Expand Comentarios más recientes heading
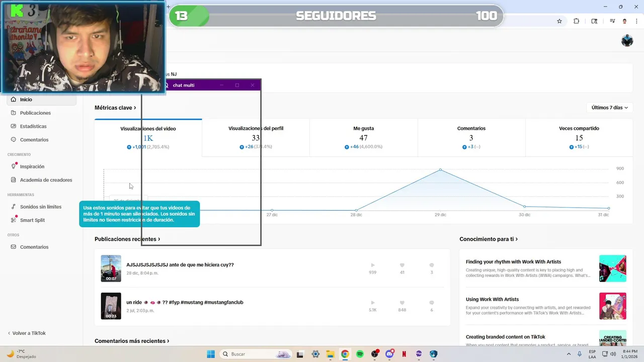This screenshot has width=644, height=362. coord(132,341)
